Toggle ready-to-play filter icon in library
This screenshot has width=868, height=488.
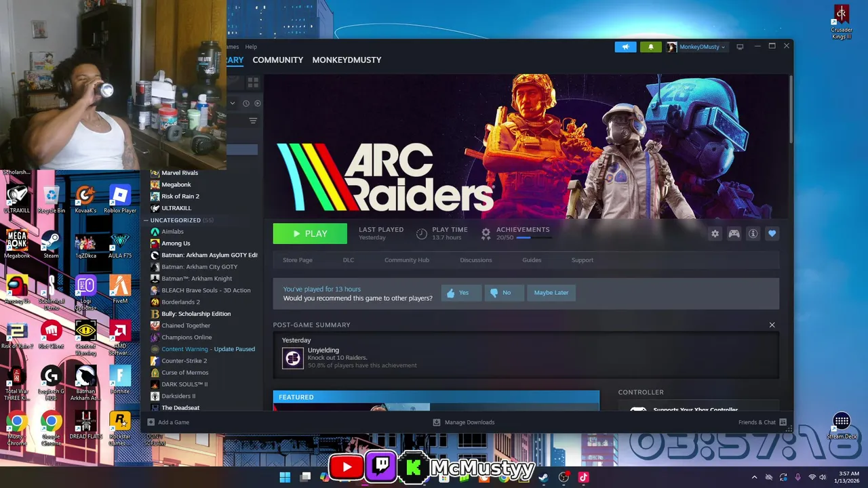coord(257,103)
